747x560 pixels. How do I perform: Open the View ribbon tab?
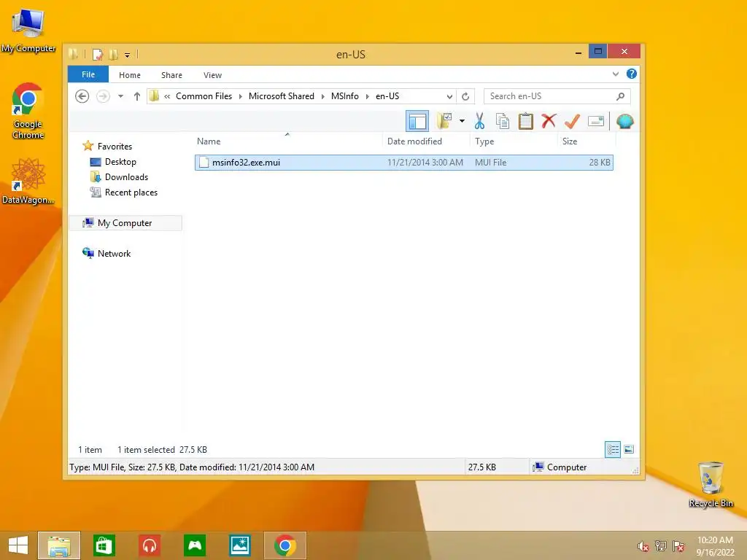coord(212,75)
